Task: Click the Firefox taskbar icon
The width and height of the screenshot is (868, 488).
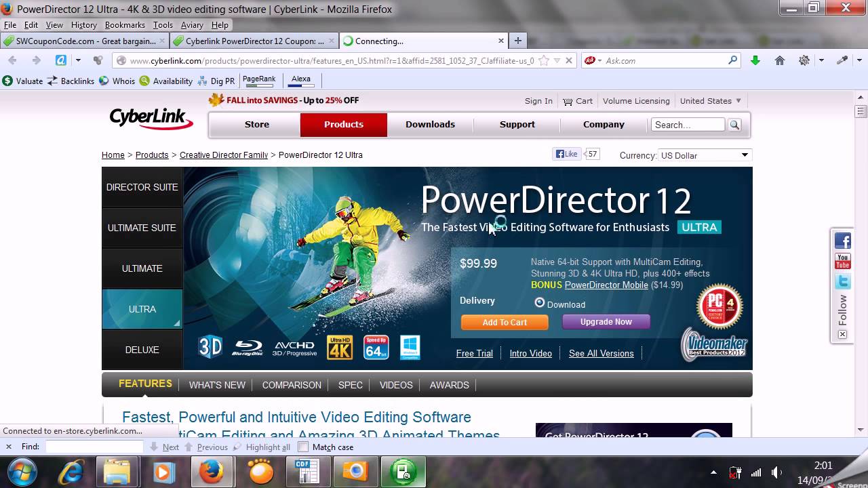Action: (x=211, y=472)
